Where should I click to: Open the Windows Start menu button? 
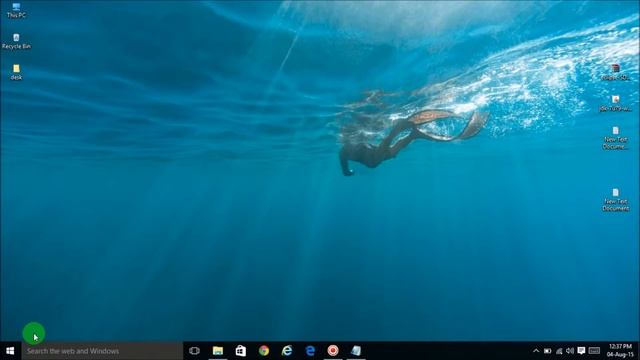[x=10, y=351]
